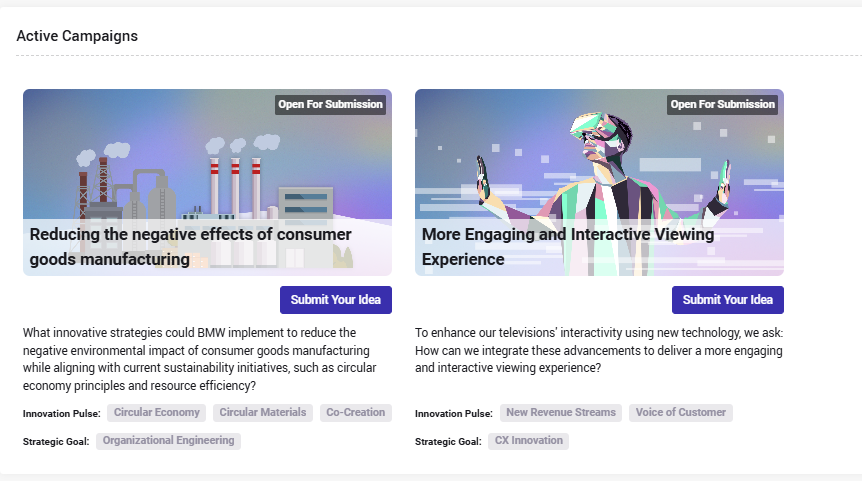Click the Strategic Goal label under viewing campaign

point(448,442)
